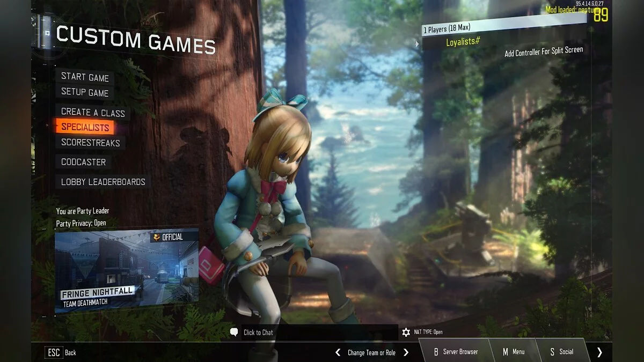Click the Team Deathmatch mode label
Image resolution: width=644 pixels, height=362 pixels.
point(85,302)
